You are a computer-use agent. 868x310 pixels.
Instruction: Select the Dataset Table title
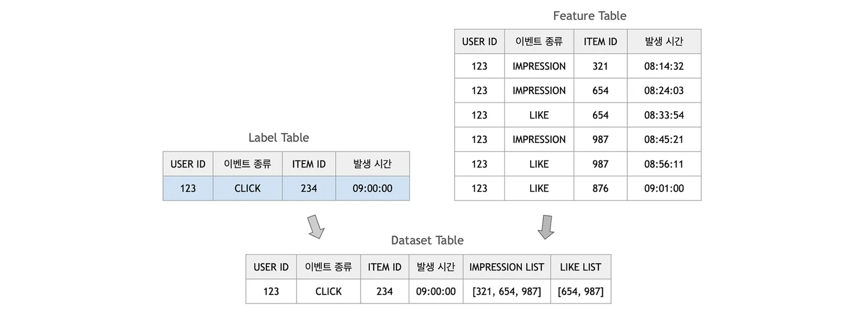427,240
